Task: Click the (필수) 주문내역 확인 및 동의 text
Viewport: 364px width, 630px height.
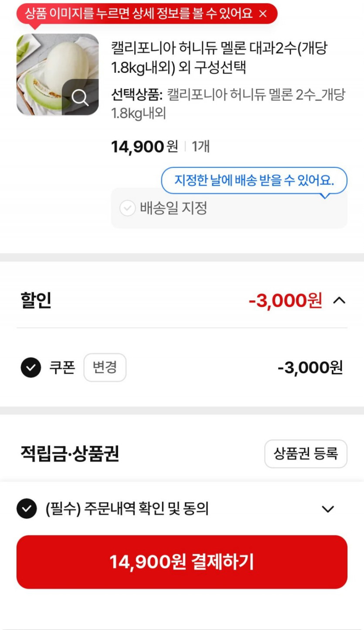Action: (x=127, y=508)
